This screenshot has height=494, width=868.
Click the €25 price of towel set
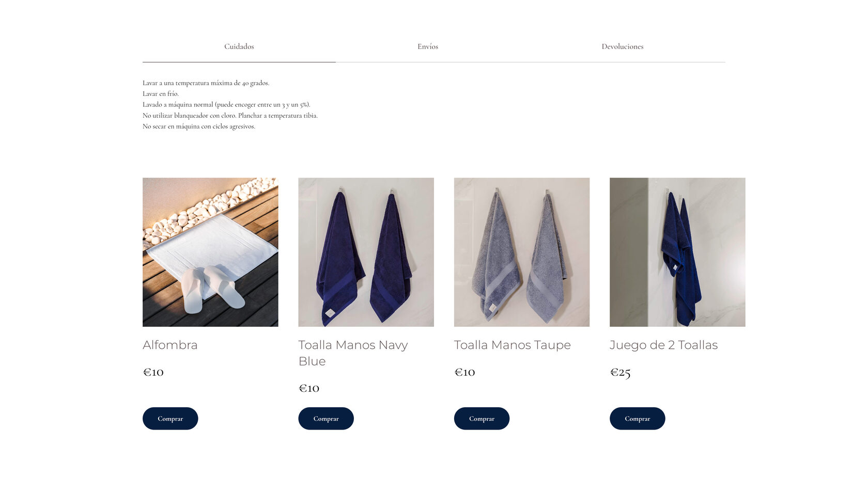pos(621,373)
